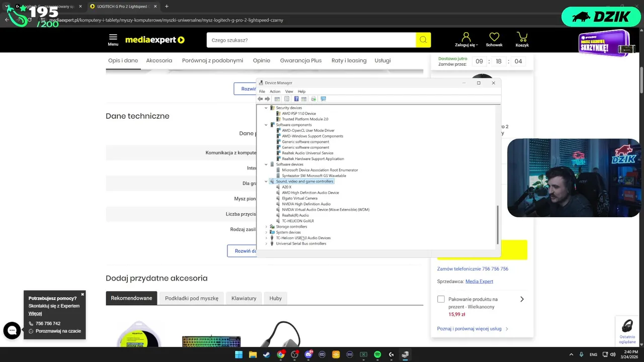Select the Podkładki pod myszkę tab
Image resolution: width=644 pixels, height=362 pixels.
tap(192, 298)
